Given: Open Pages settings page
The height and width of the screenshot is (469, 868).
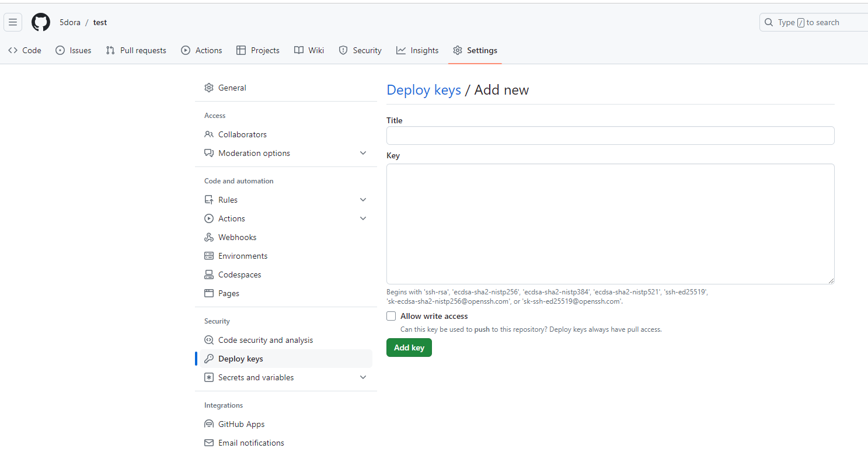Looking at the screenshot, I should (x=286, y=293).
